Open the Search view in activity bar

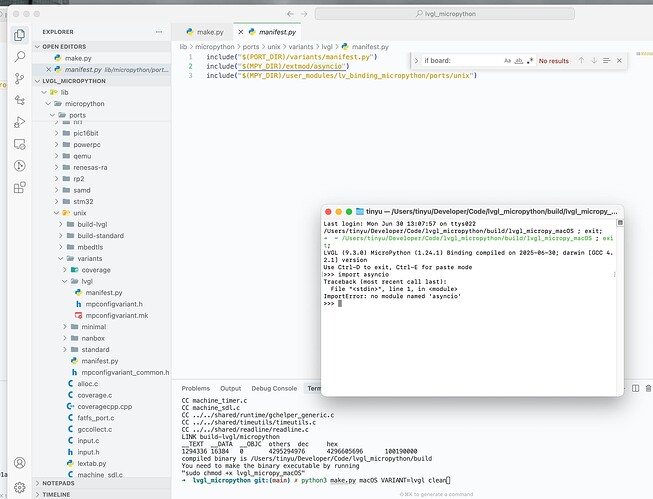pyautogui.click(x=20, y=57)
